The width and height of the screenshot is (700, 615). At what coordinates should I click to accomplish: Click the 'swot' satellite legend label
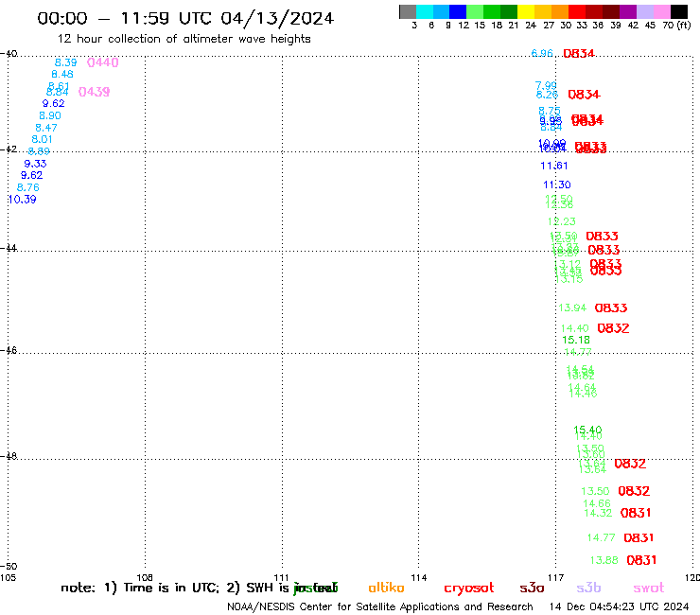(x=649, y=588)
